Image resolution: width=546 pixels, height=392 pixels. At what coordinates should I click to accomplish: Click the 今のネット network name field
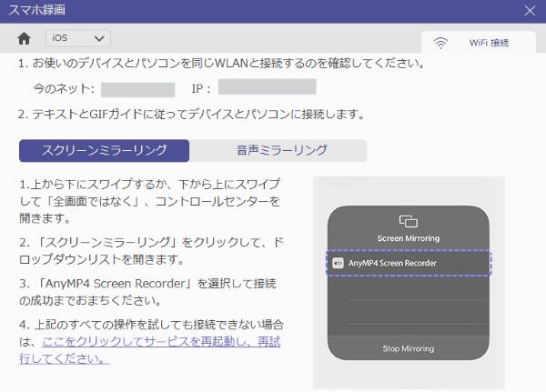pyautogui.click(x=138, y=89)
